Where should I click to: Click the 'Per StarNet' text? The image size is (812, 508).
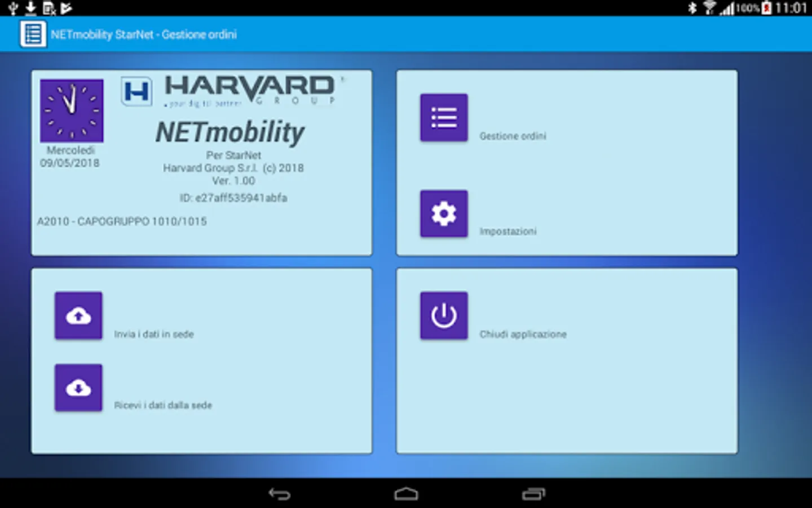[233, 155]
